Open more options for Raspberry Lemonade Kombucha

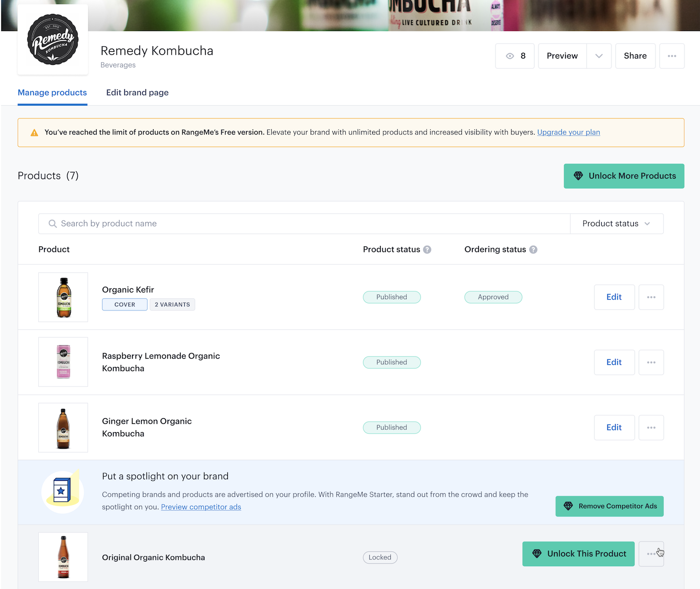(651, 362)
